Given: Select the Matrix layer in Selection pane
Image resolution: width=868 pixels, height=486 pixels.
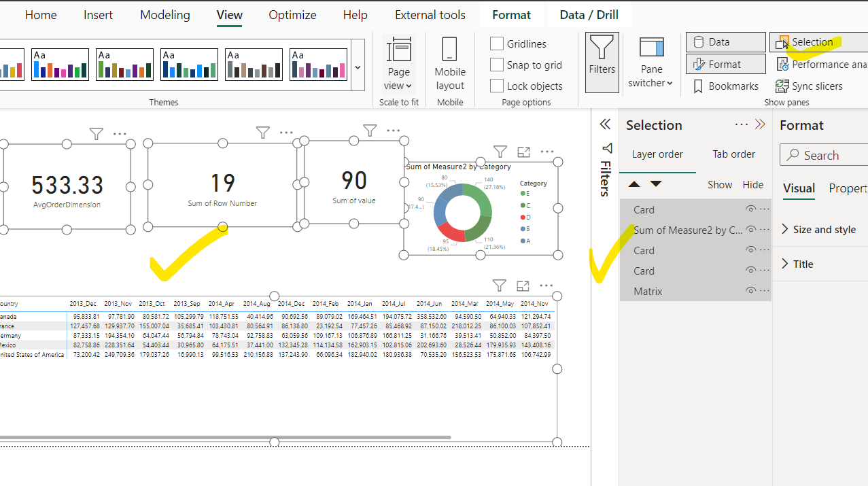Looking at the screenshot, I should (695, 291).
